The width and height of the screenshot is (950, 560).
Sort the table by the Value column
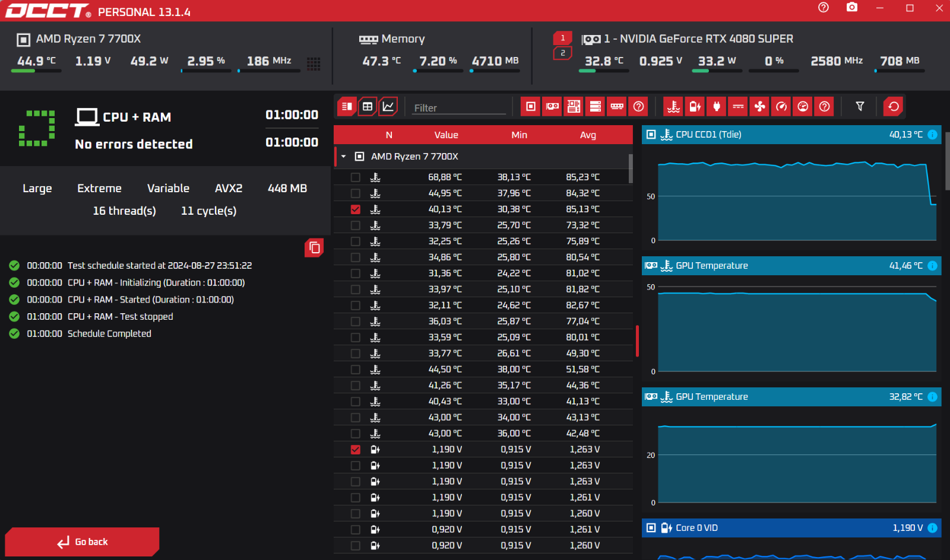[446, 135]
